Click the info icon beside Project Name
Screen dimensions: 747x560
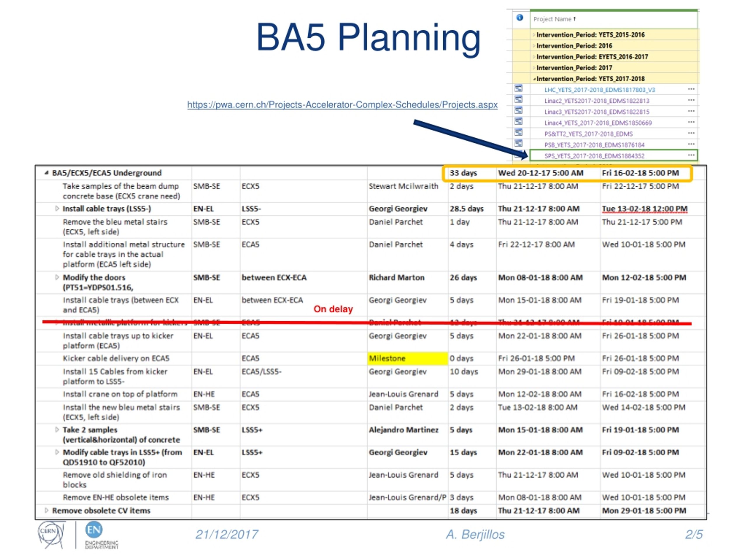point(520,17)
